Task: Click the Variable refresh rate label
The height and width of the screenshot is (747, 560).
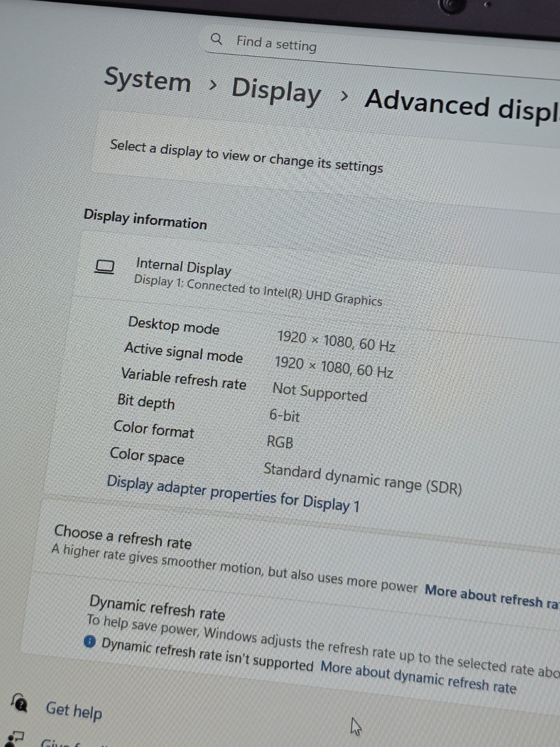Action: pyautogui.click(x=183, y=379)
